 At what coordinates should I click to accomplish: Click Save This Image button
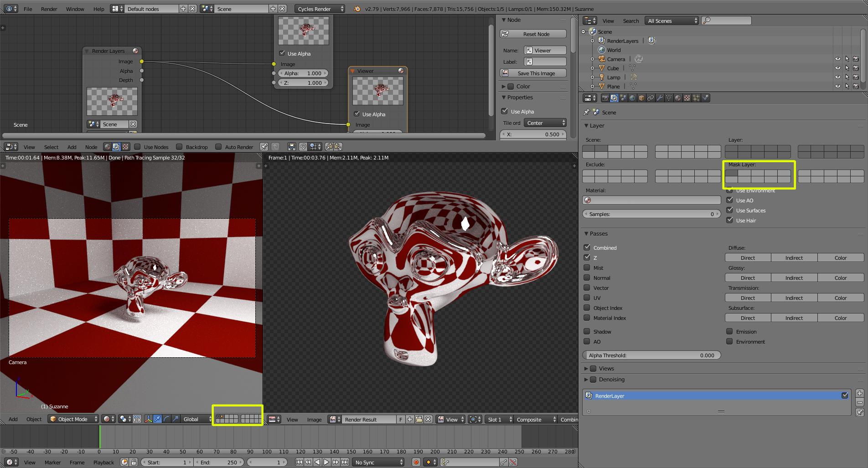533,73
